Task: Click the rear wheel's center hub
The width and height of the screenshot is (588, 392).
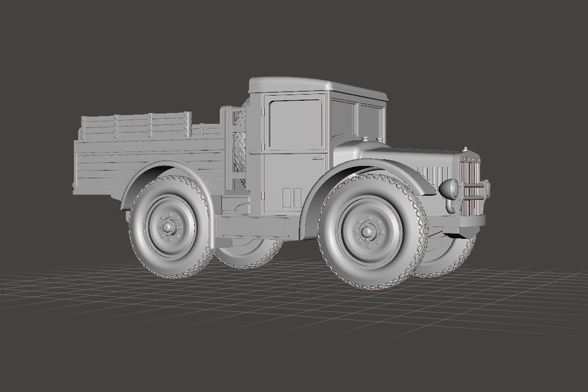Action: click(x=168, y=227)
